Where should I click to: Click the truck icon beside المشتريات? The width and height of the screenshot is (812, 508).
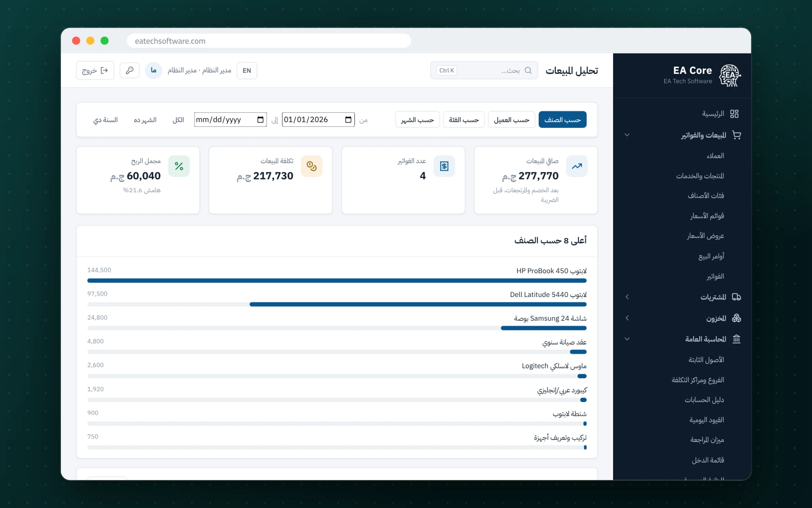pos(736,297)
